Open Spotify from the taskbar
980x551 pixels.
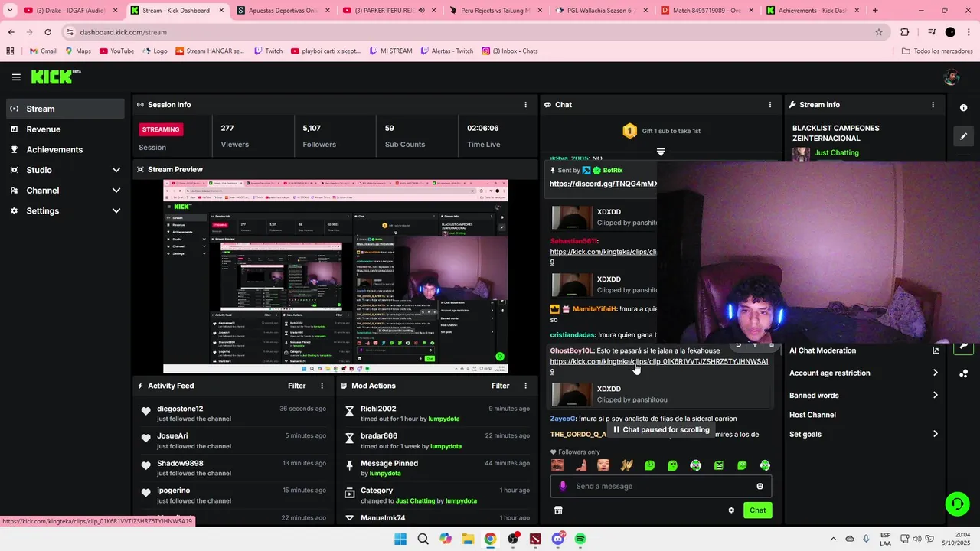[x=580, y=539]
